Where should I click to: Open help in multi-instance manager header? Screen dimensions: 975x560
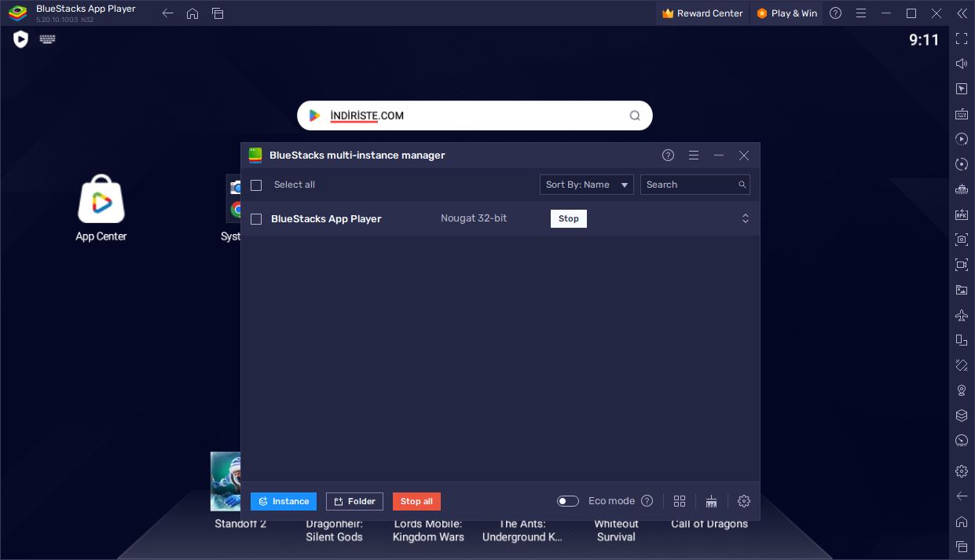click(x=669, y=156)
